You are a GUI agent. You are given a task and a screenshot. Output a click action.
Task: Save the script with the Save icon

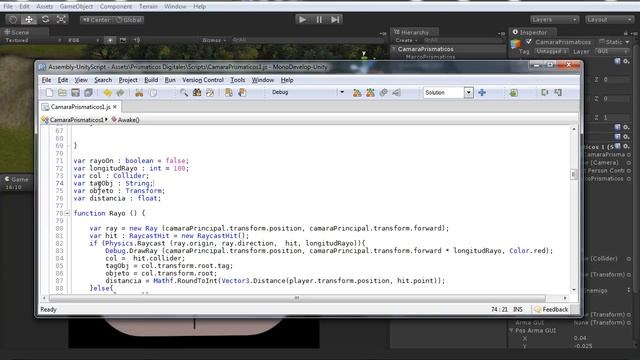(75, 93)
